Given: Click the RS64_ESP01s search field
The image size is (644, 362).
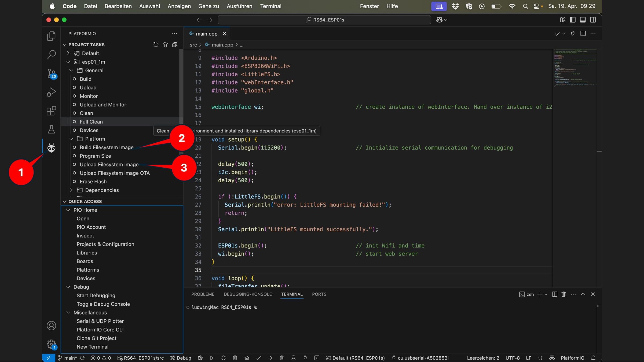Looking at the screenshot, I should 324,20.
